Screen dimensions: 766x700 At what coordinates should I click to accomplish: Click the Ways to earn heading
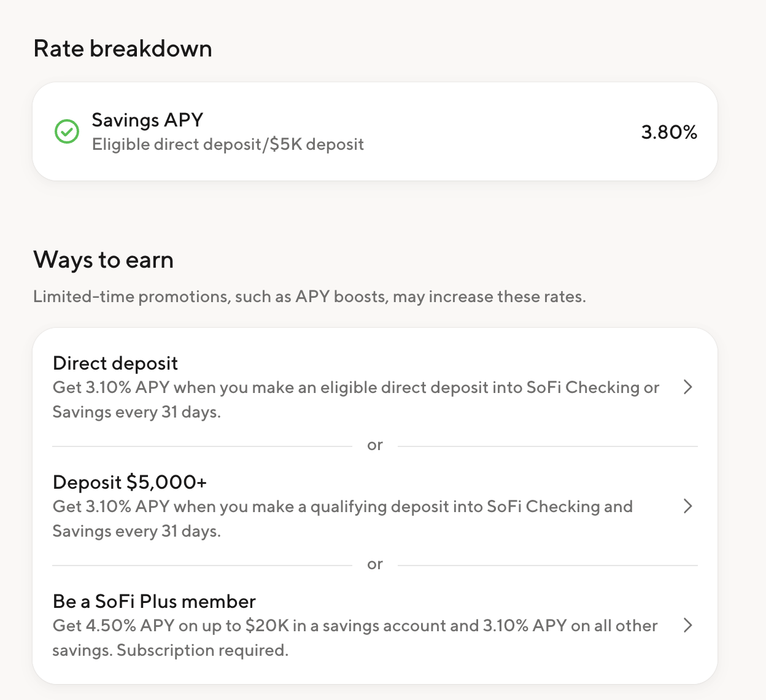(x=104, y=260)
